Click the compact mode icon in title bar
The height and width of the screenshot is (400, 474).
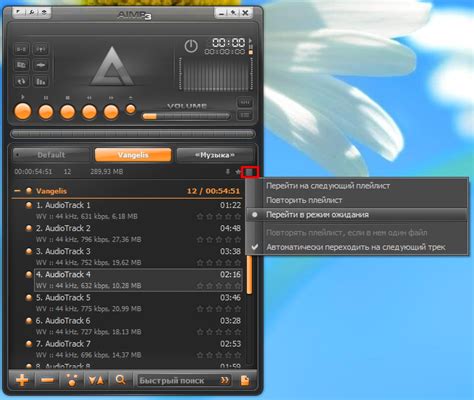point(44,12)
